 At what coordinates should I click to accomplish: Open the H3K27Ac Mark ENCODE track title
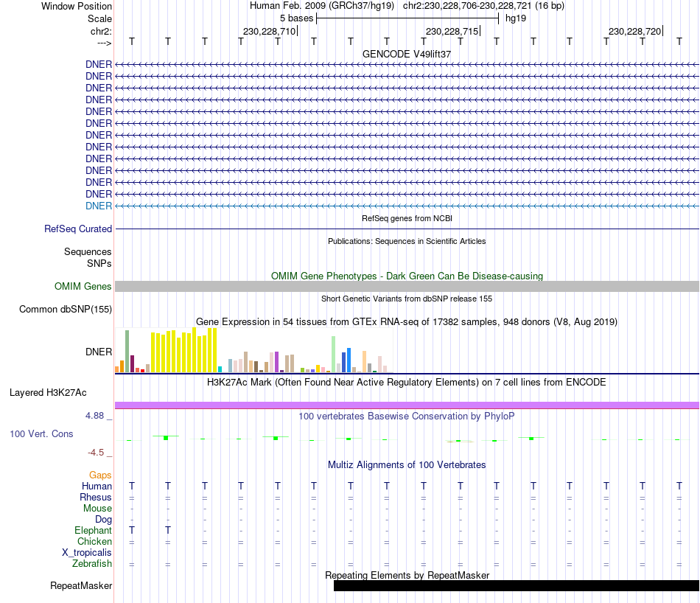(x=407, y=383)
